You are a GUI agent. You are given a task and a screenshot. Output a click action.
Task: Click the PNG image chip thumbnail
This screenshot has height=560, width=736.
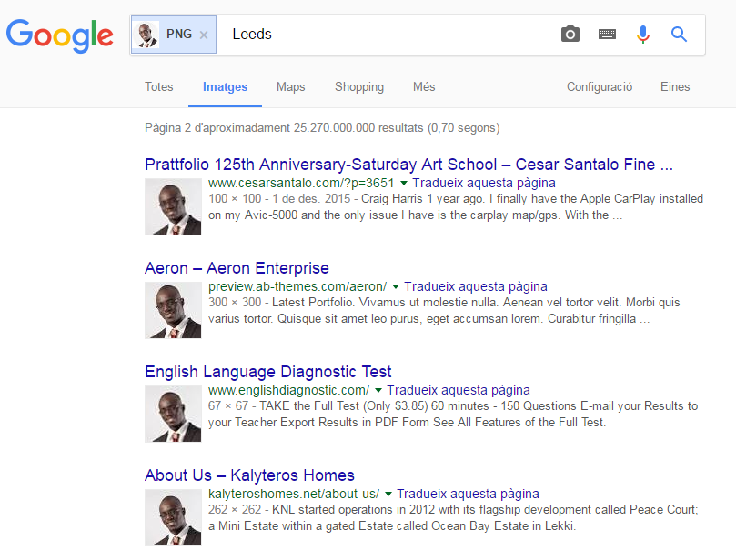tap(146, 35)
